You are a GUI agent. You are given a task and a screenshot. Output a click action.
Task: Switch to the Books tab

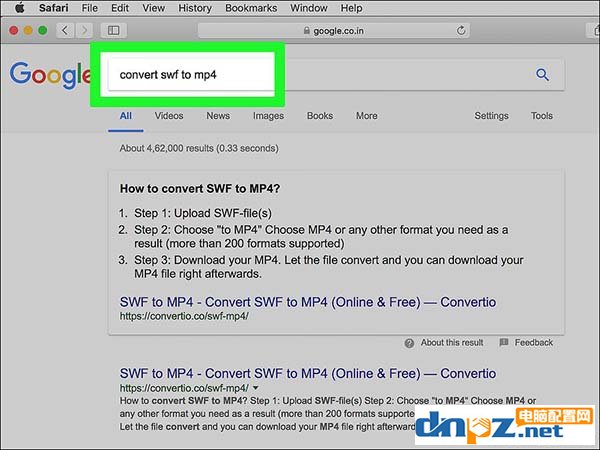(x=320, y=116)
